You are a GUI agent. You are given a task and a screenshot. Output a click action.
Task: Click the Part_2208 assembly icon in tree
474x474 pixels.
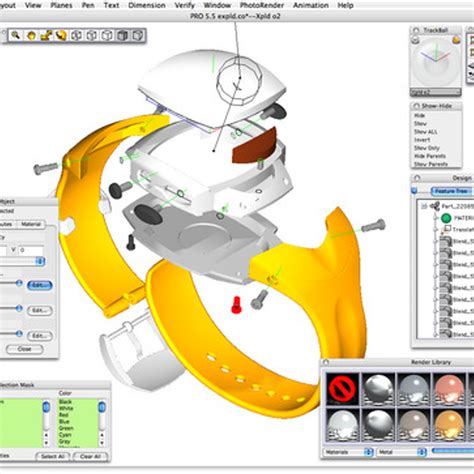tap(435, 206)
